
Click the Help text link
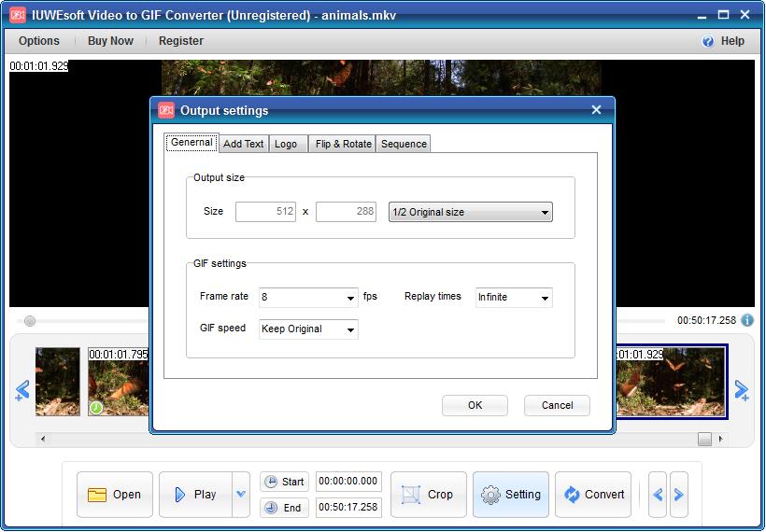[x=732, y=41]
